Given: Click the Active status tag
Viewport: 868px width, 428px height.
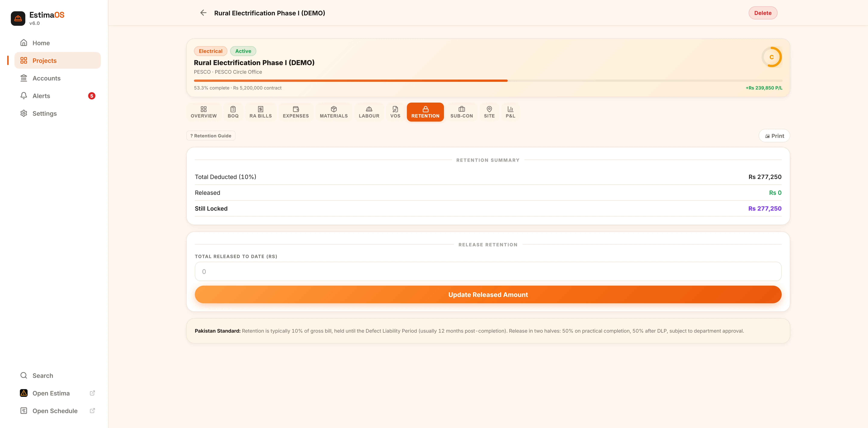Looking at the screenshot, I should [x=243, y=51].
